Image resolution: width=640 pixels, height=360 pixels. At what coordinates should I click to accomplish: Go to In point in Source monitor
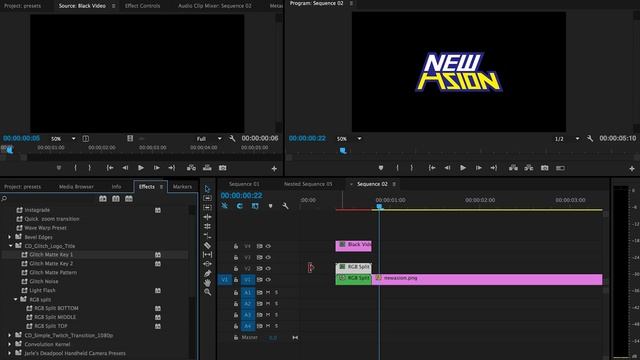[x=110, y=168]
